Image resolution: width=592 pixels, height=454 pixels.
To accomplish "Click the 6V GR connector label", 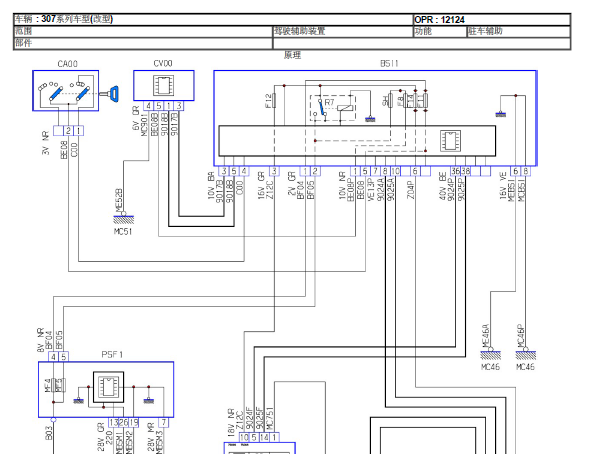I will click(x=136, y=119).
